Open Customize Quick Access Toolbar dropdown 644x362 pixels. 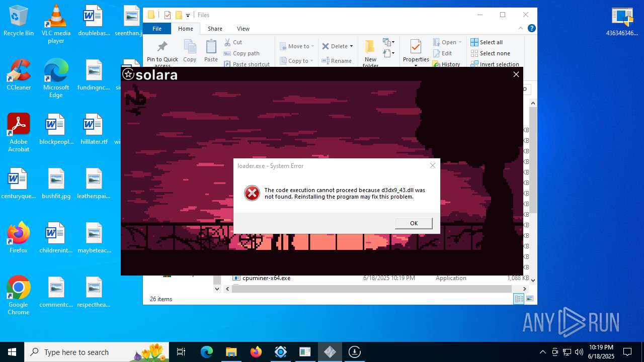188,16
